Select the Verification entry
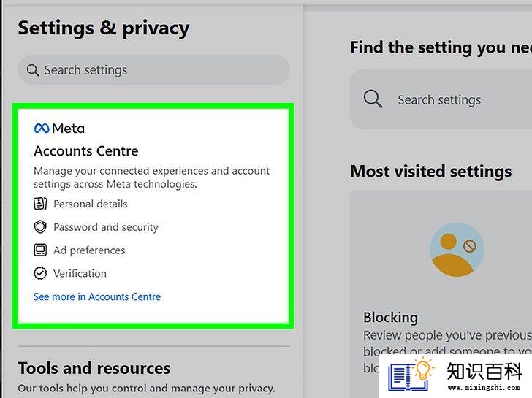The width and height of the screenshot is (532, 398). point(70,273)
